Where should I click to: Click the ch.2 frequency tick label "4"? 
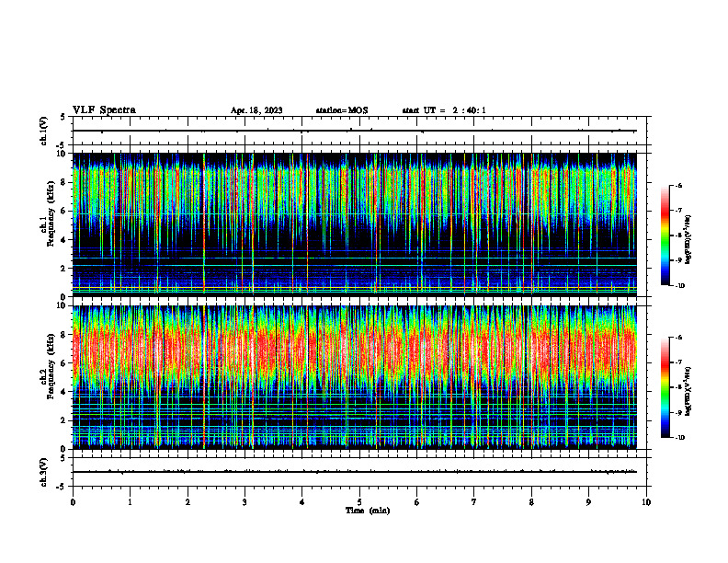[x=64, y=392]
